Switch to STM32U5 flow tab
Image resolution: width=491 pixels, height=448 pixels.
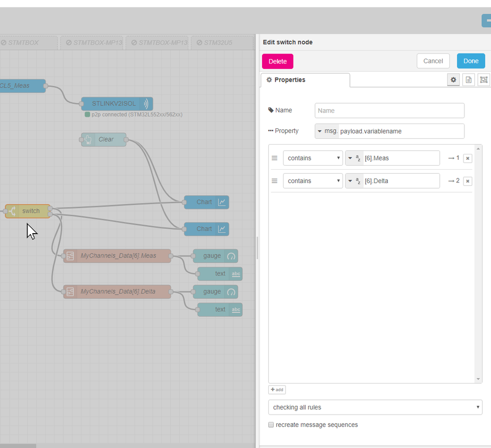[x=222, y=43]
